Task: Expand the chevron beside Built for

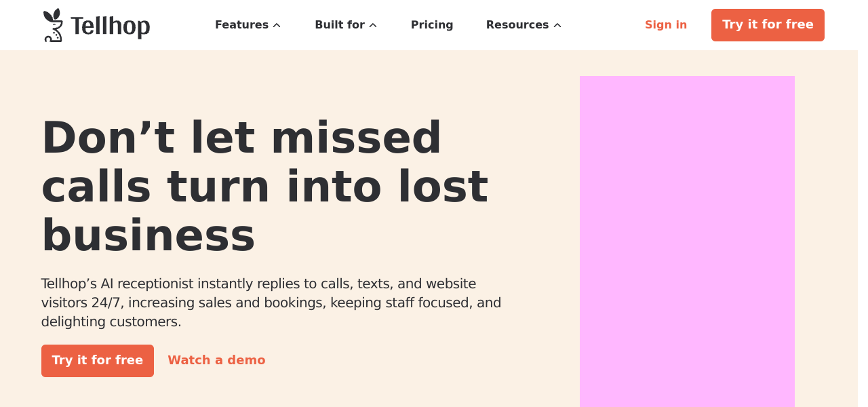Action: click(x=373, y=26)
